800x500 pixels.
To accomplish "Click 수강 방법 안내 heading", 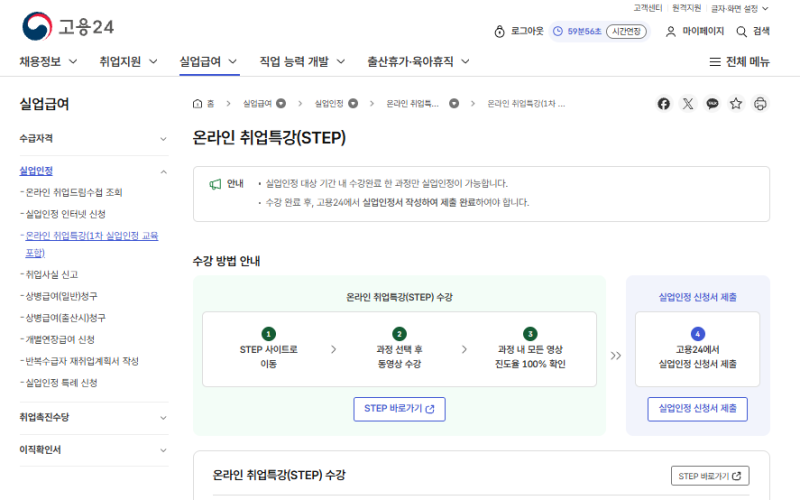I will pos(226,261).
